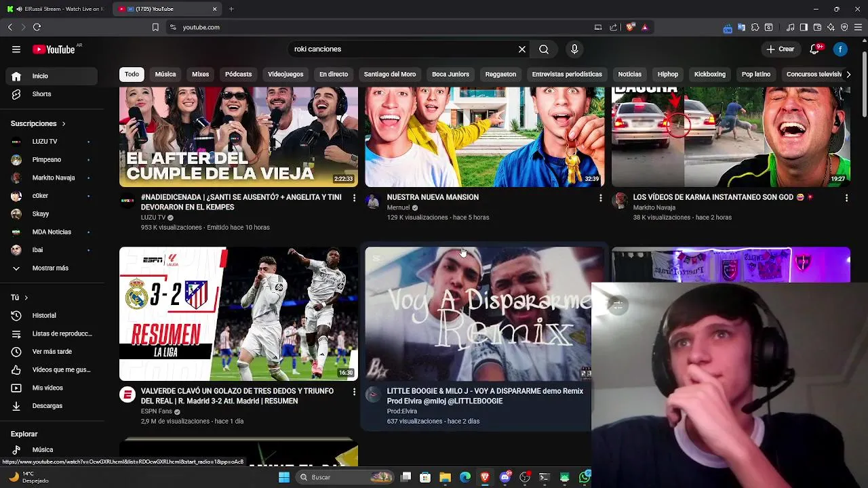Screen dimensions: 868x488
Task: Open Descargas in the sidebar
Action: (52, 405)
